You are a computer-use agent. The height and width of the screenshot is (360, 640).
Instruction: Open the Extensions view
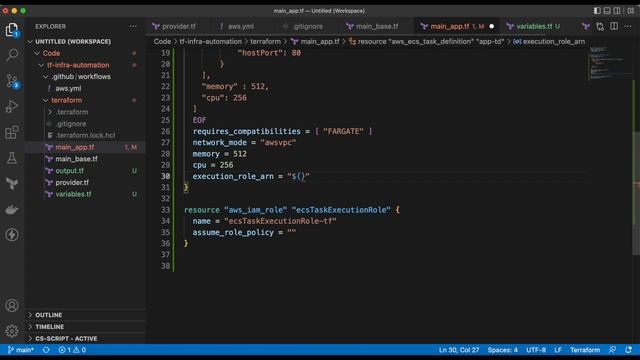coord(12,132)
